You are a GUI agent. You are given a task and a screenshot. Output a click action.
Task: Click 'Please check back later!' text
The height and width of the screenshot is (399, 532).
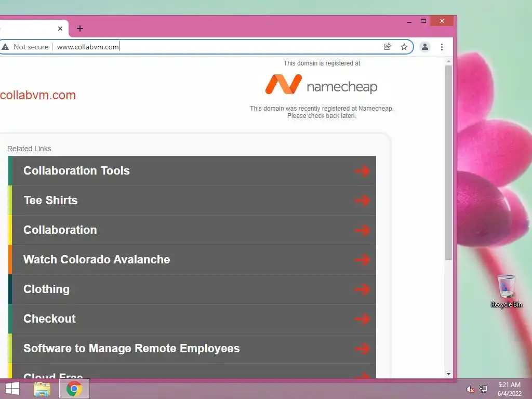pyautogui.click(x=322, y=116)
